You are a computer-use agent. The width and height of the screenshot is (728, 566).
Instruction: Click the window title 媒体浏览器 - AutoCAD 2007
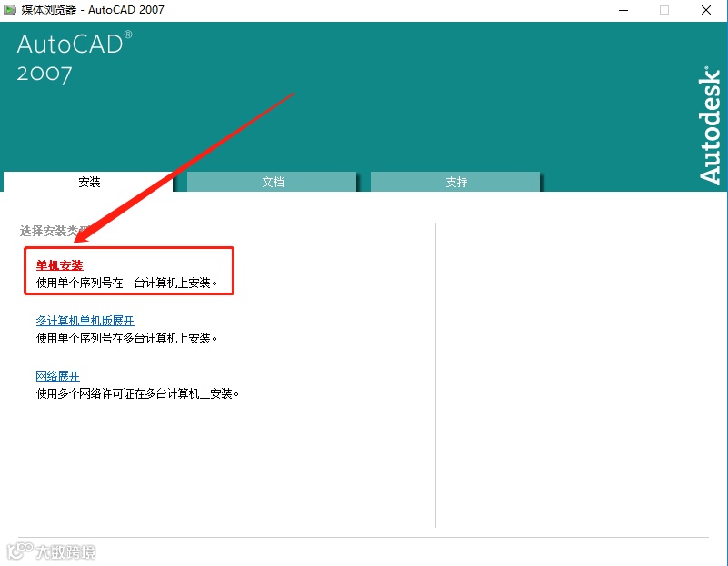coord(93,10)
